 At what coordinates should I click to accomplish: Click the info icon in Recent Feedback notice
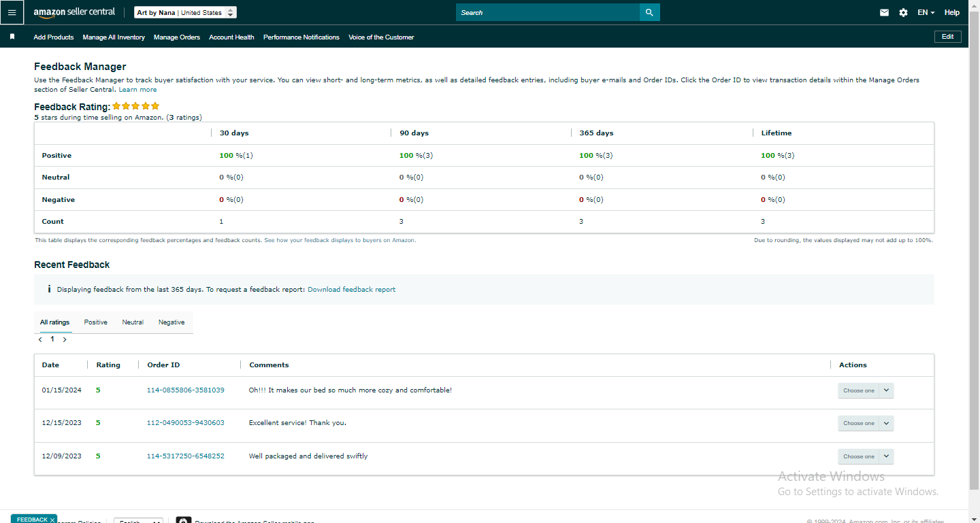click(x=49, y=289)
